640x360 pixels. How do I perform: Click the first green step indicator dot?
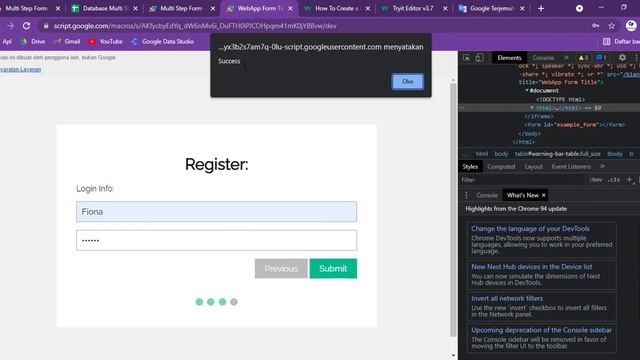[199, 302]
